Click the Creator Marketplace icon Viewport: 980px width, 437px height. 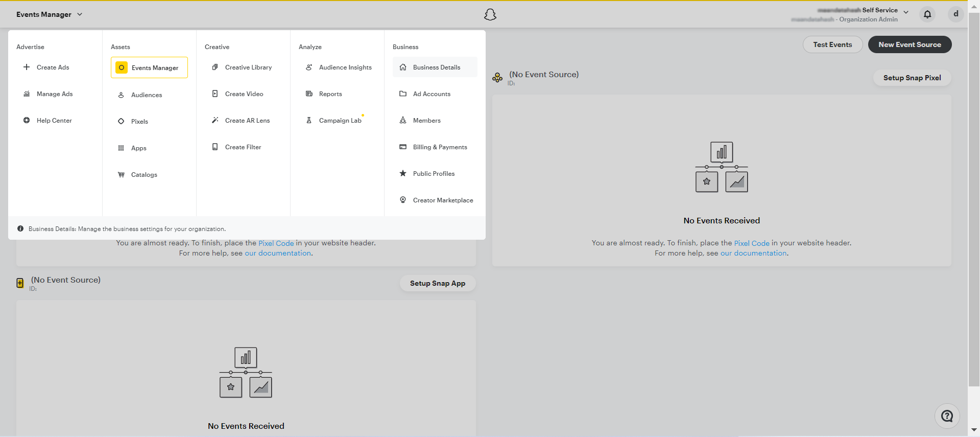click(x=403, y=200)
